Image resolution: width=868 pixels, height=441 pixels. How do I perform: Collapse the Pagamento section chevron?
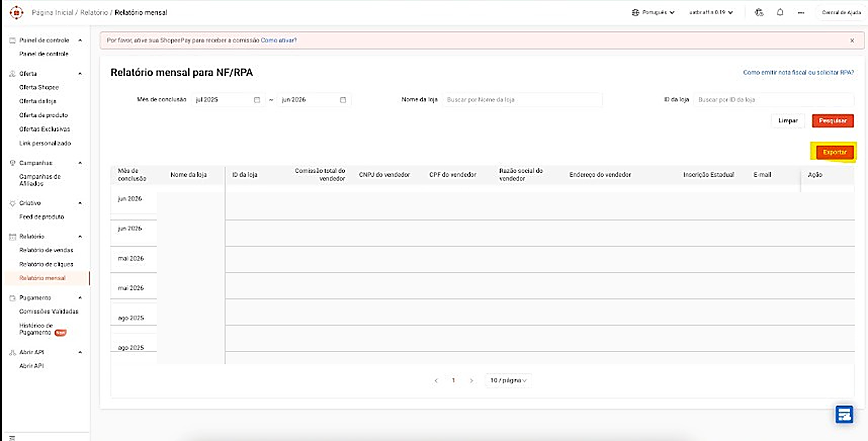(80, 298)
